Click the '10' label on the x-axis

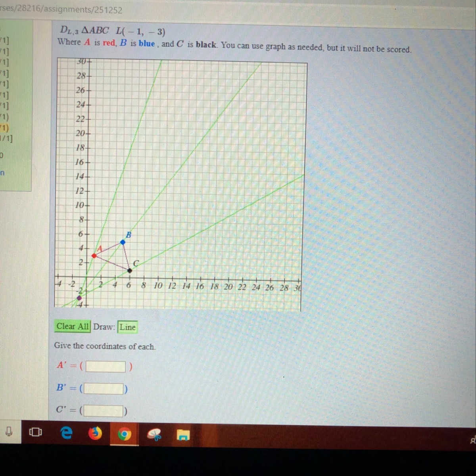158,286
